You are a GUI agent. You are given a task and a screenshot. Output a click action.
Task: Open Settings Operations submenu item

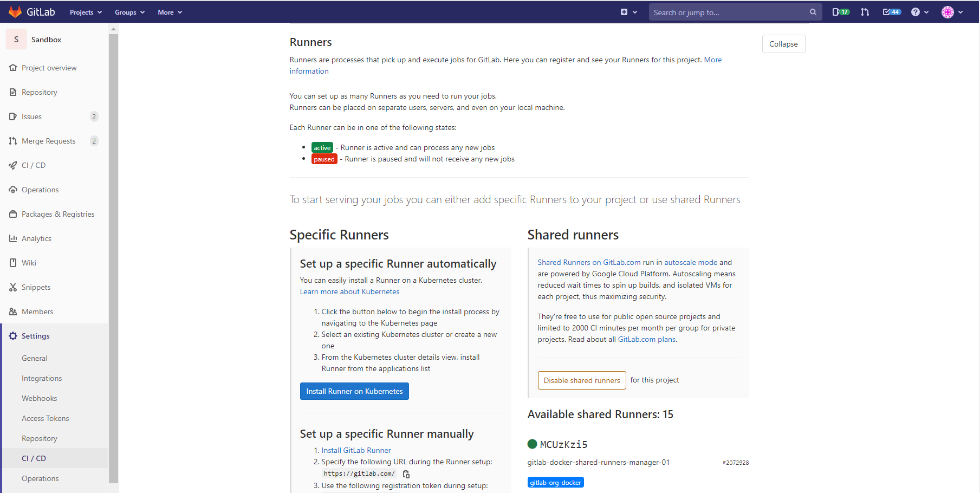click(40, 478)
